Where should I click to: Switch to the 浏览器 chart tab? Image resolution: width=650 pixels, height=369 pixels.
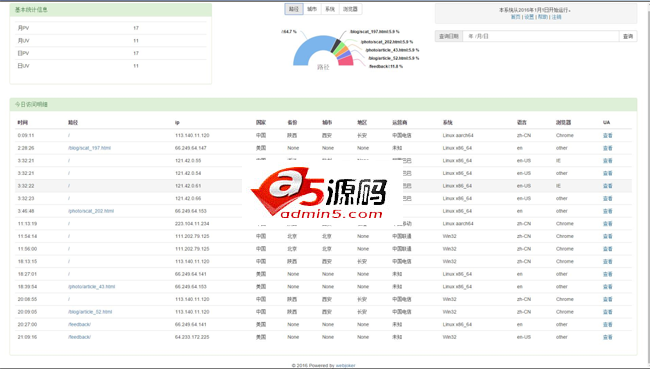click(x=350, y=9)
